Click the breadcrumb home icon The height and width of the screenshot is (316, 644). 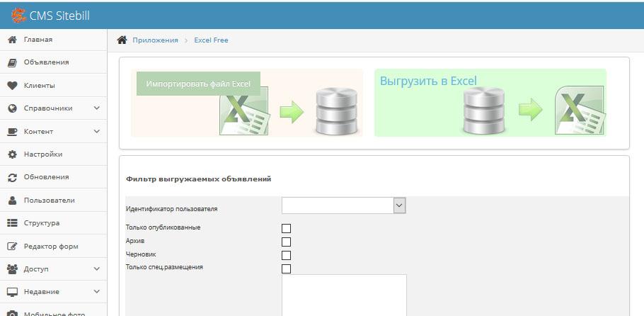click(x=122, y=40)
